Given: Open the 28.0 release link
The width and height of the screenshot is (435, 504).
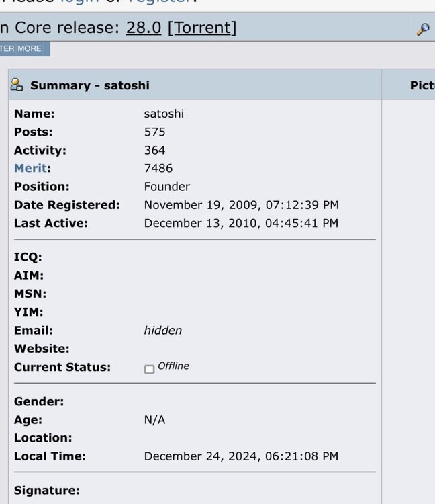Looking at the screenshot, I should [144, 28].
